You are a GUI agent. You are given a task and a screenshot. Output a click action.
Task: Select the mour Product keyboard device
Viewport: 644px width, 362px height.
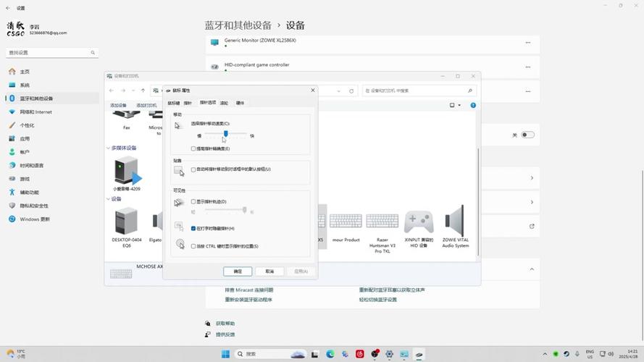click(346, 227)
